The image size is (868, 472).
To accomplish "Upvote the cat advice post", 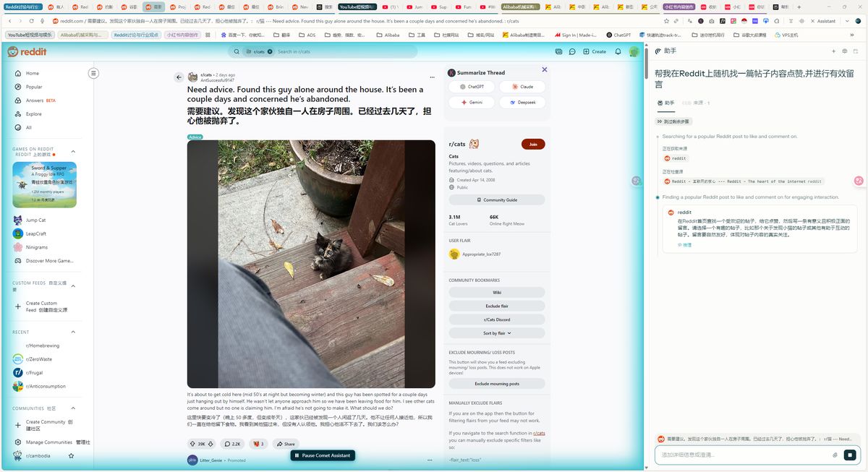I will (x=192, y=444).
